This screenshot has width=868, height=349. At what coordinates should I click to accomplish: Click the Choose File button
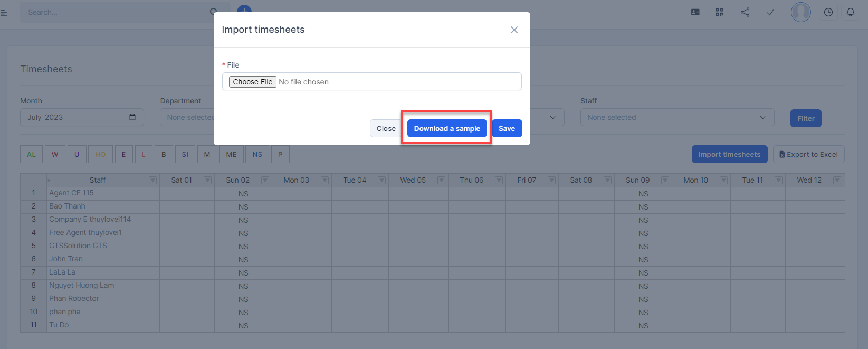253,82
